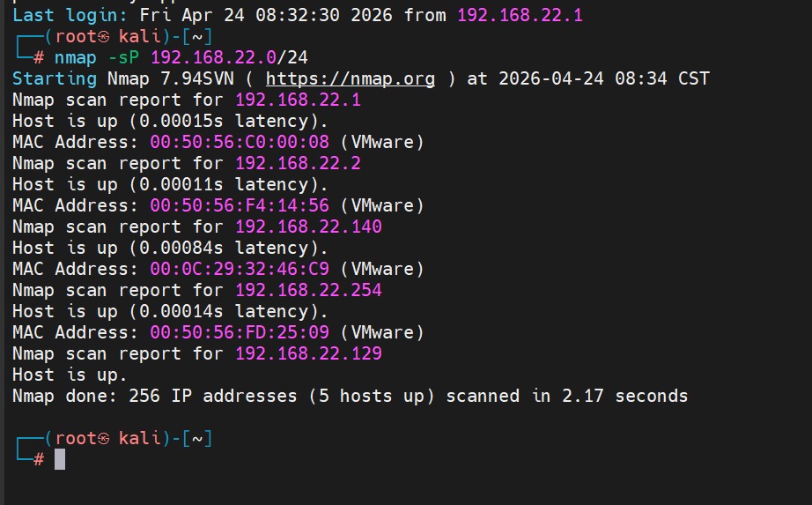Click the skull symbol in the first prompt
The width and height of the screenshot is (812, 505).
point(102,37)
